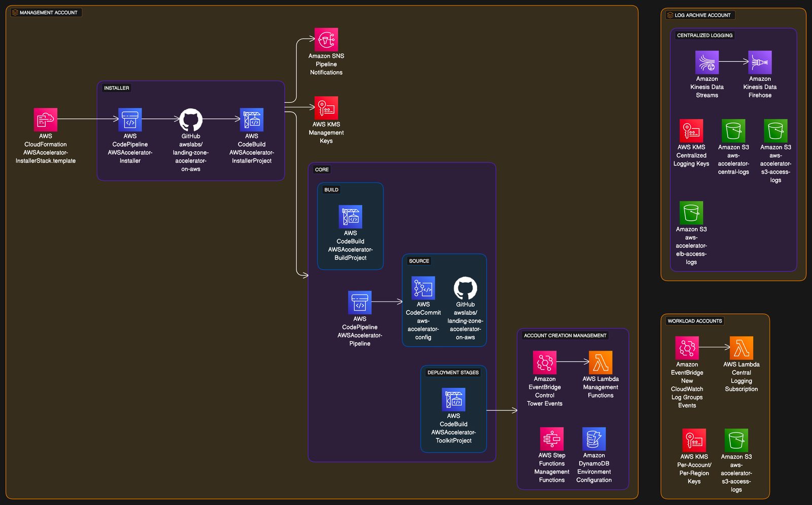The height and width of the screenshot is (505, 812).
Task: Click the S3 aws-accelerator-elb-access-logs bucket icon
Action: (691, 213)
